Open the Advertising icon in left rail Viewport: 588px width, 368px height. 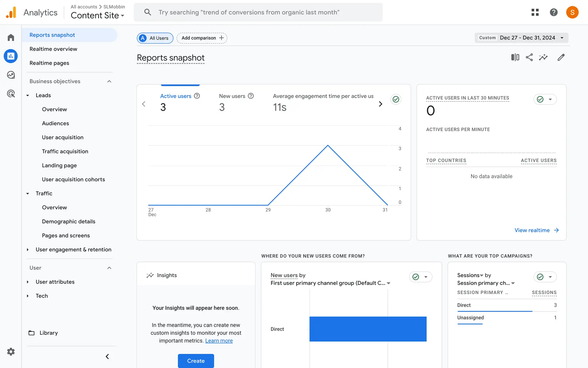[11, 94]
